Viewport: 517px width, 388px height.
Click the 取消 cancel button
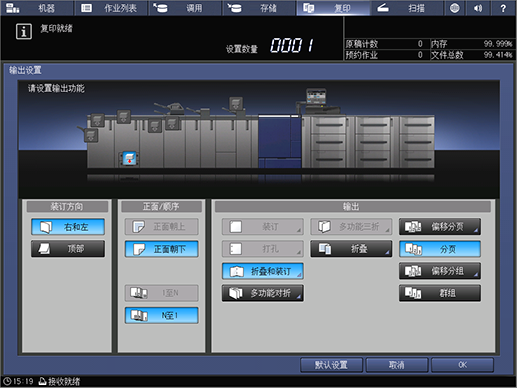(397, 365)
